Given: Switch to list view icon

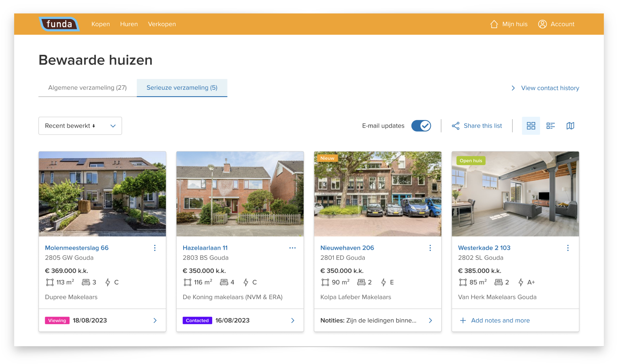Looking at the screenshot, I should pos(550,126).
